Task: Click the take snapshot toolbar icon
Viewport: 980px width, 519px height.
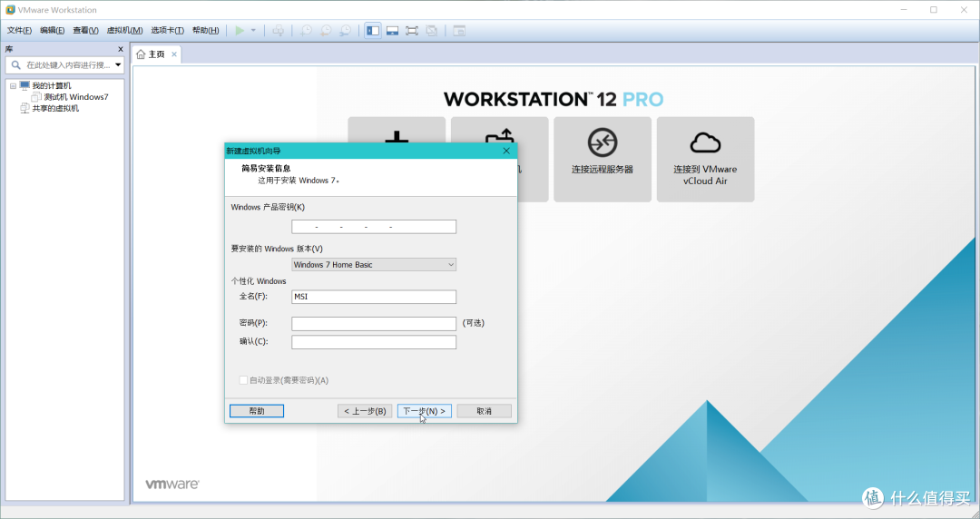Action: [x=307, y=30]
